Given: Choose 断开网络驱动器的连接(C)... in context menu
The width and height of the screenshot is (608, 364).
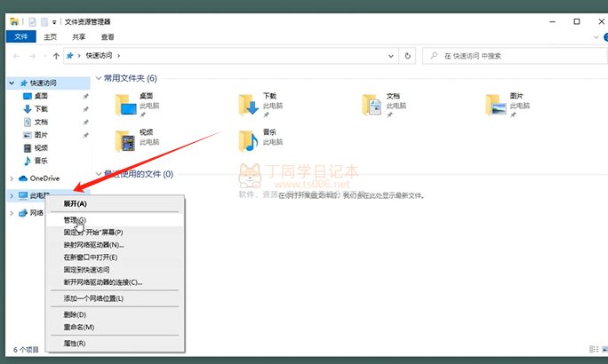Looking at the screenshot, I should (x=115, y=282).
